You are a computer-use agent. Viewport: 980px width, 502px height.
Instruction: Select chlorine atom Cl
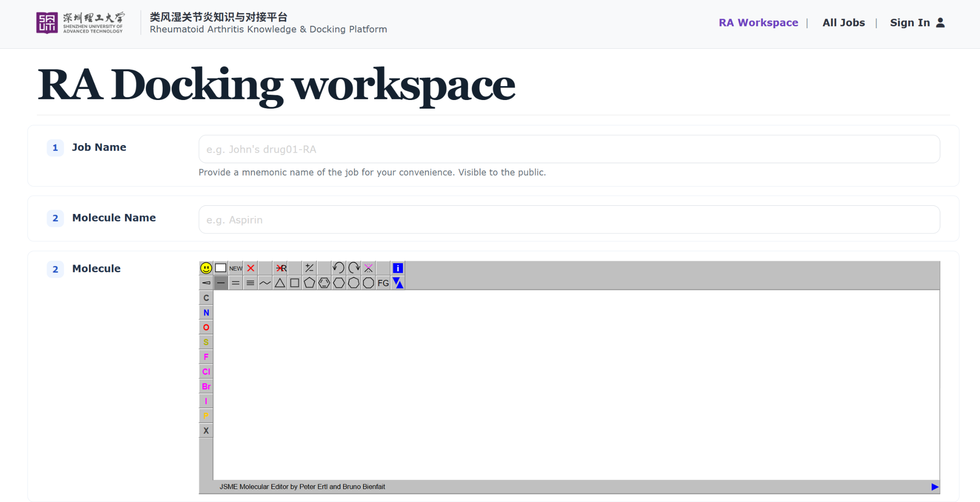click(x=206, y=371)
